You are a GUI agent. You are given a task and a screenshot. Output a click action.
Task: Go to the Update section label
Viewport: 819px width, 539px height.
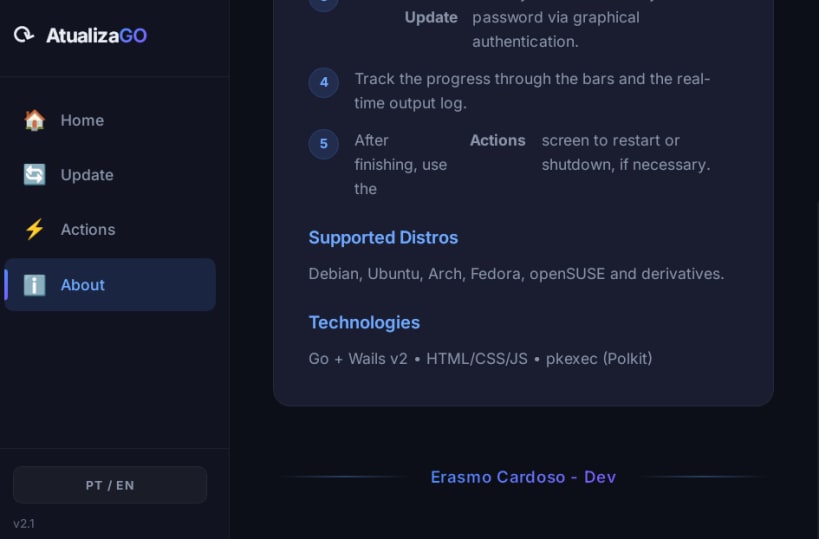click(x=87, y=175)
